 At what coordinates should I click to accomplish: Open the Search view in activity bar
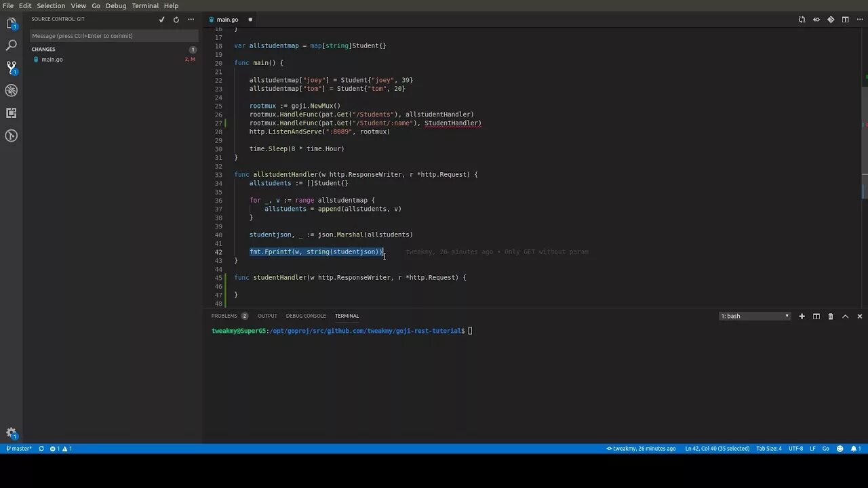(11, 45)
